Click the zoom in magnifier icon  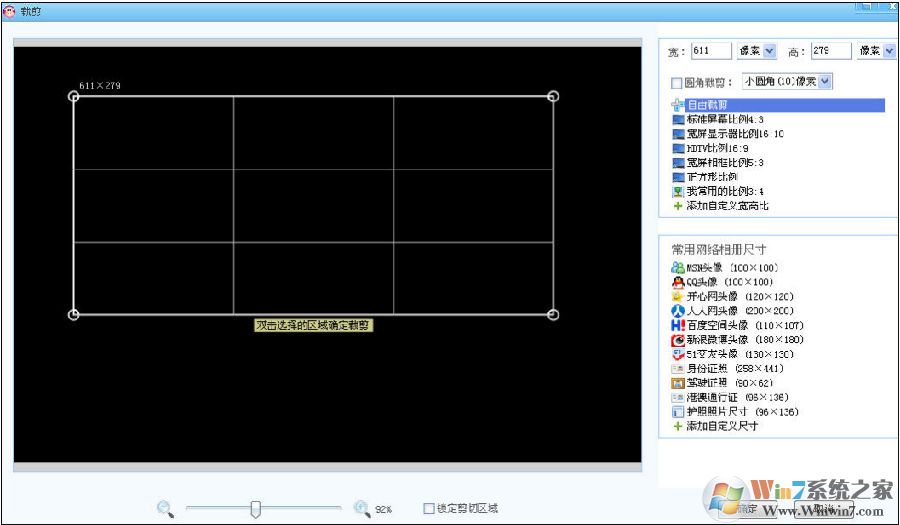point(362,508)
